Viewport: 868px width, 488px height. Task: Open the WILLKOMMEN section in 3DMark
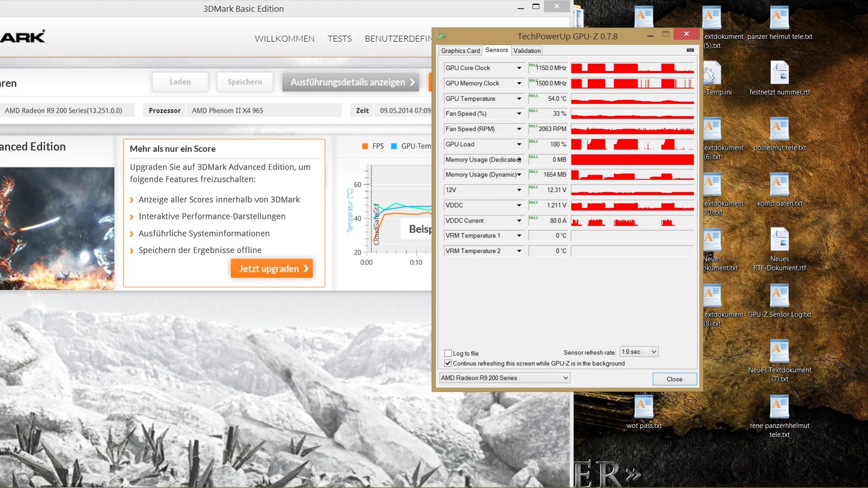pos(285,39)
